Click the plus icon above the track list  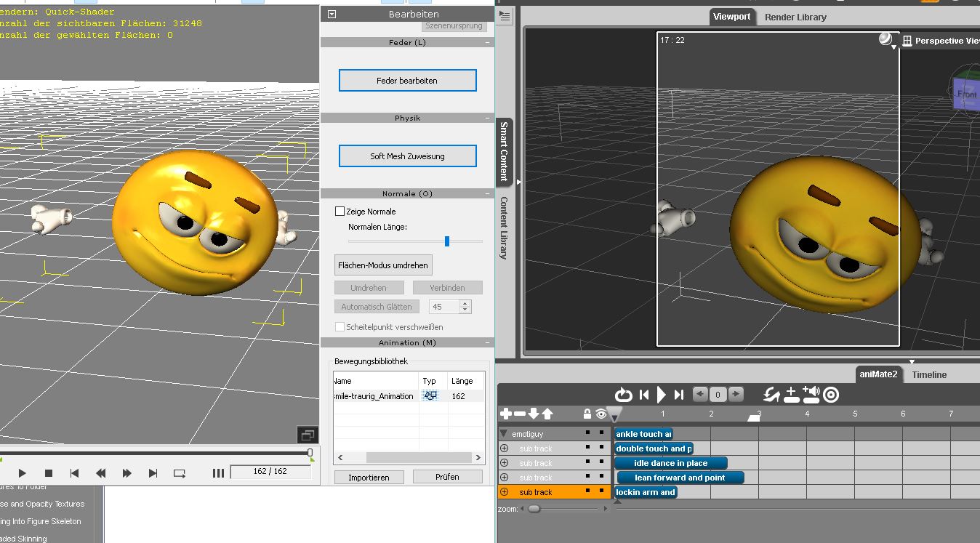(x=506, y=414)
